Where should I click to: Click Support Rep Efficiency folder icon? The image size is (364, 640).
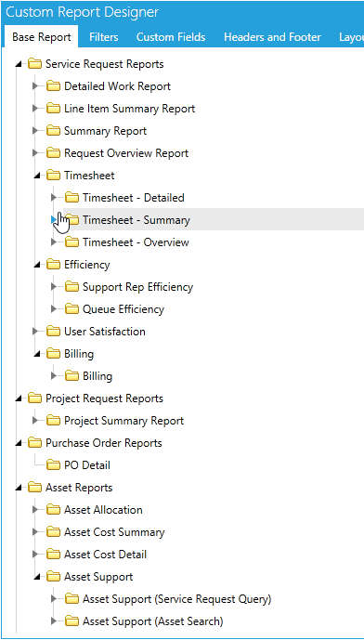[71, 287]
